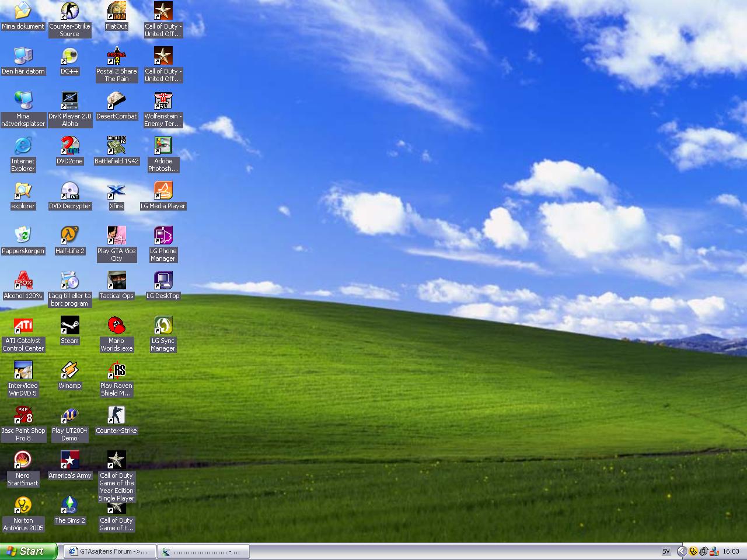Open Nero StartSmart shortcut
Screen dimensions: 747x560
click(23, 460)
